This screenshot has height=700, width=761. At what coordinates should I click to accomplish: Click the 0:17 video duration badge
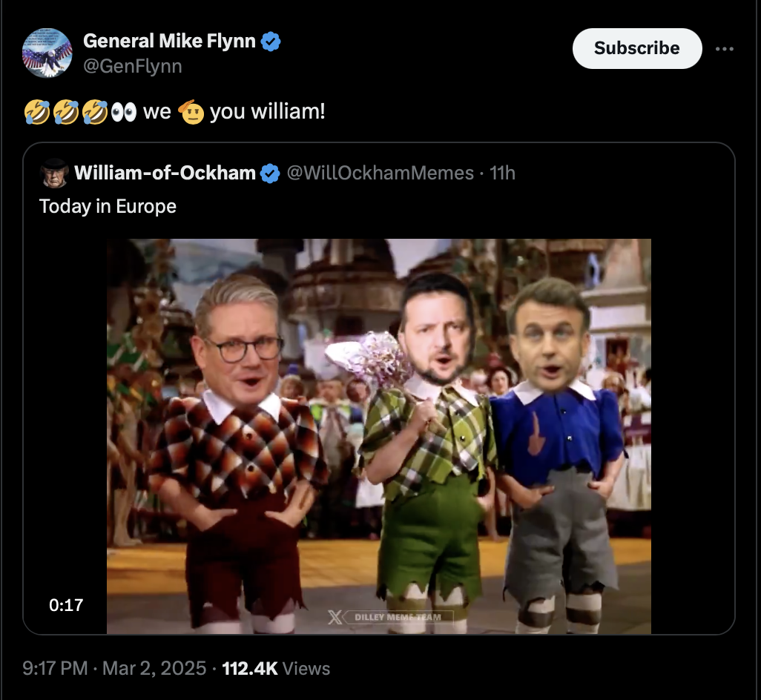(66, 605)
